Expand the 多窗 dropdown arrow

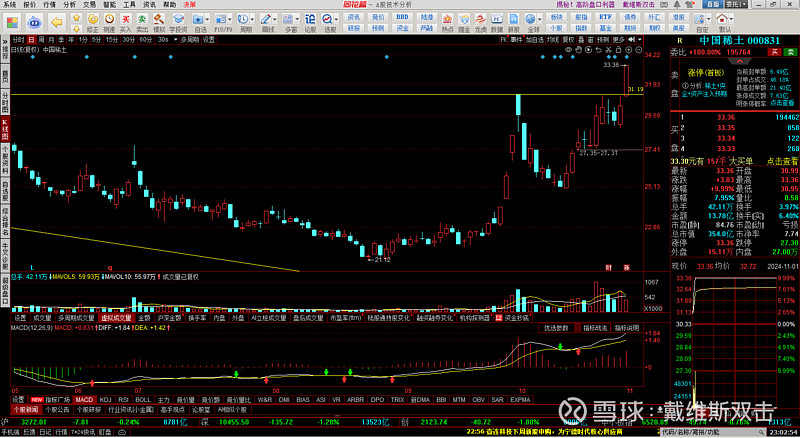pyautogui.click(x=297, y=19)
